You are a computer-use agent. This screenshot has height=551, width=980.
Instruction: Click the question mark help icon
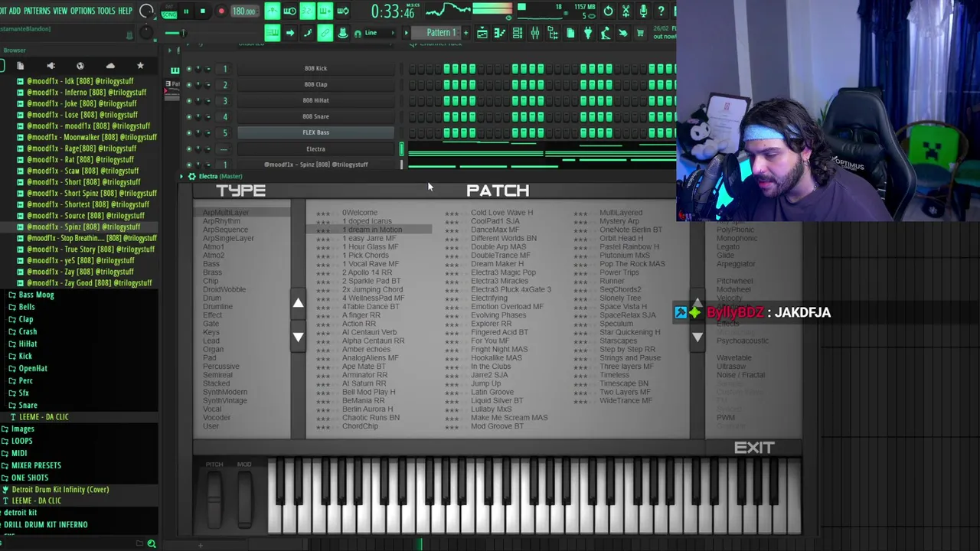pyautogui.click(x=661, y=11)
